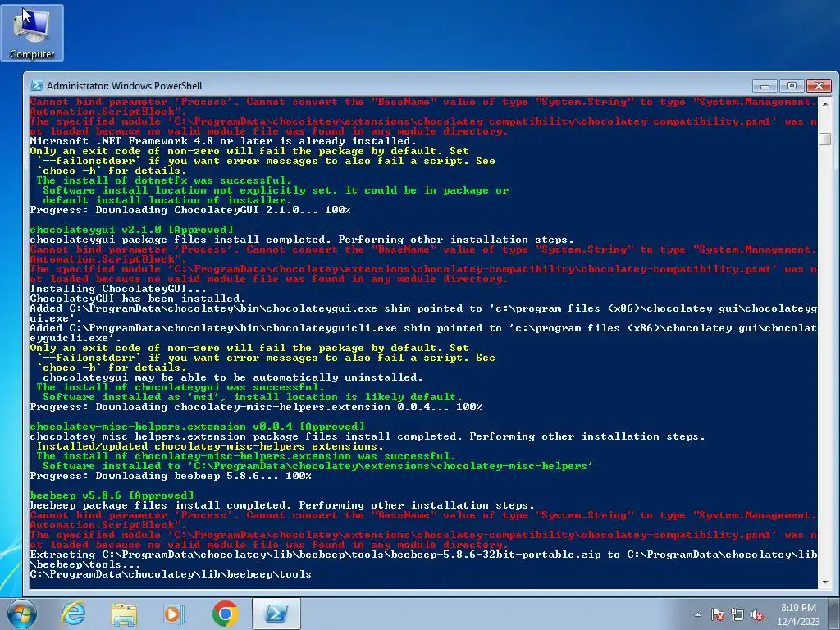Click 'ChocolateyGUI has been installed.' line
Image resolution: width=840 pixels, height=630 pixels.
pos(138,299)
